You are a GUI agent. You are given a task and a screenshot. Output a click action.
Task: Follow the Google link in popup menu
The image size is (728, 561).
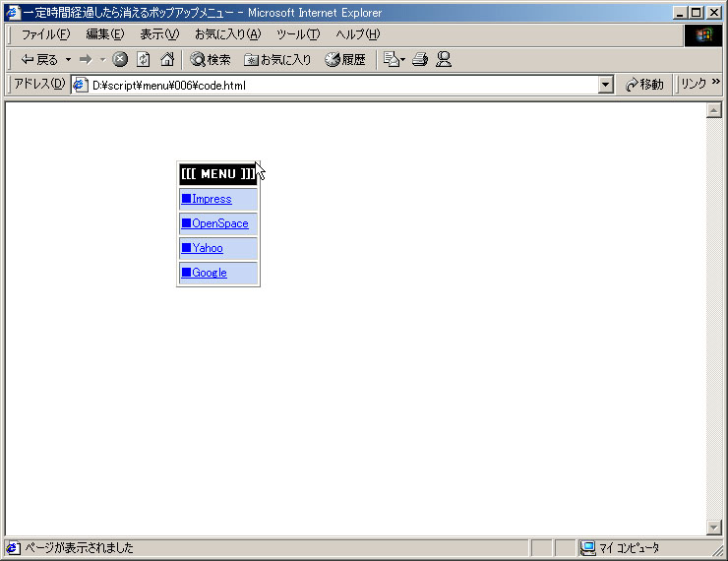209,273
